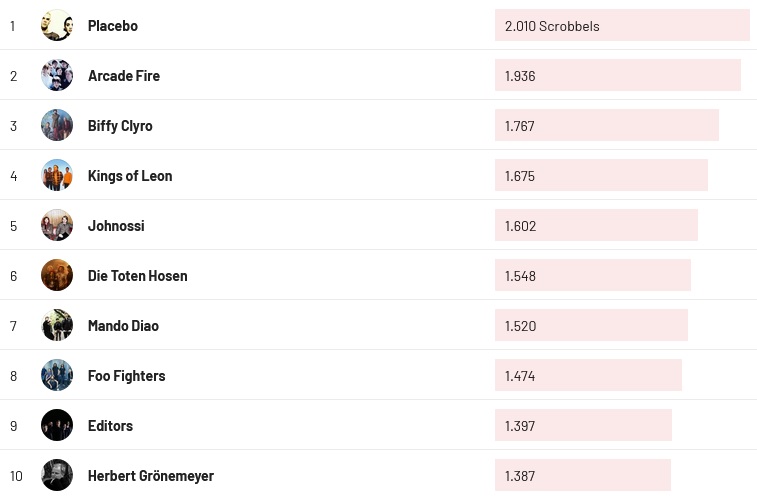Screen dimensions: 757x499
Task: Open Die Toten Hosen's avatar image
Action: pyautogui.click(x=57, y=275)
